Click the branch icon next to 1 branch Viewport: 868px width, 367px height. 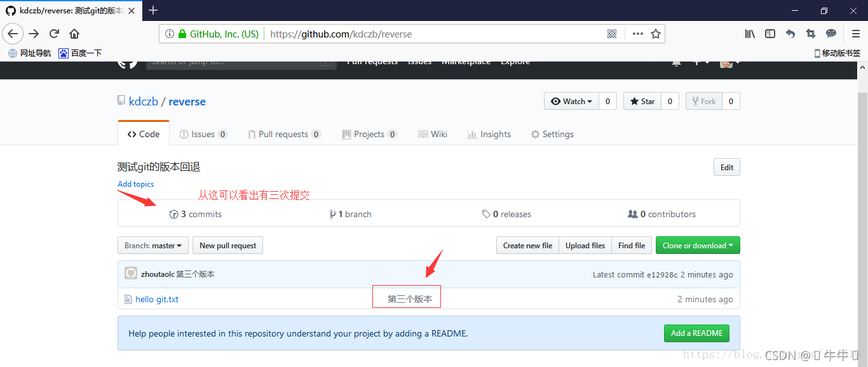pos(332,214)
